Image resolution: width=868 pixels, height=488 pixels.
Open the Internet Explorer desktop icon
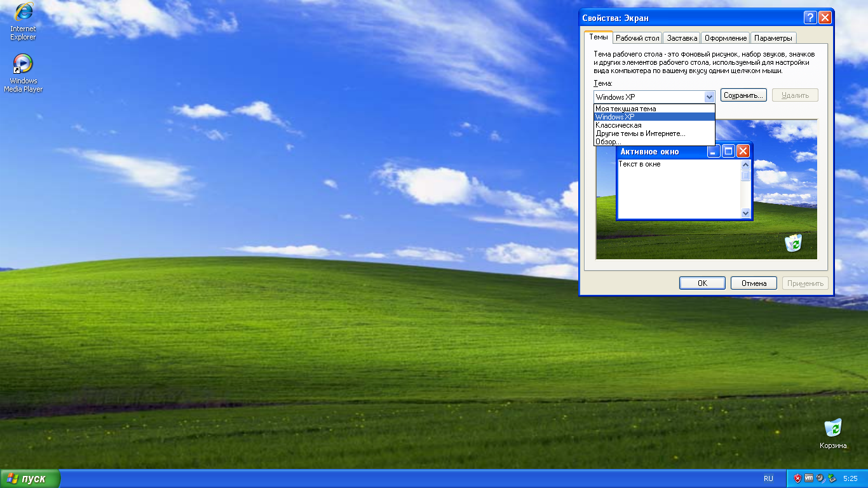click(x=23, y=21)
